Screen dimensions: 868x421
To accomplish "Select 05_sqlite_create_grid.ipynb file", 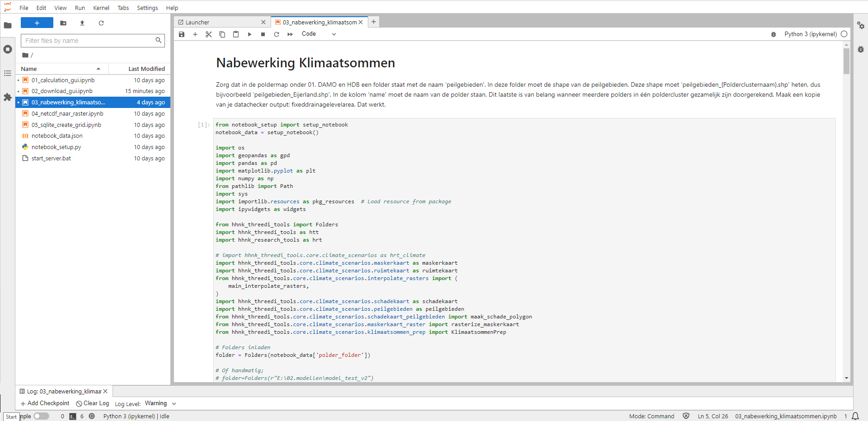I will point(93,125).
